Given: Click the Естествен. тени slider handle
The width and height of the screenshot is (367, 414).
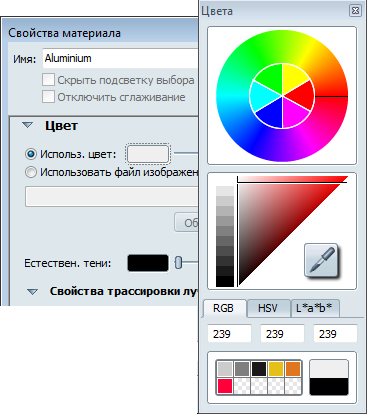Looking at the screenshot, I should coord(179,263).
